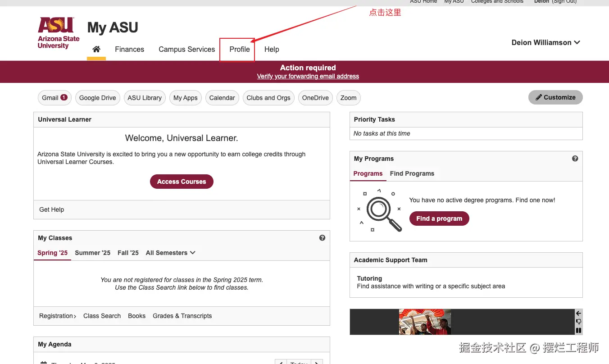
Task: Open the Zoom quick link
Action: point(348,98)
